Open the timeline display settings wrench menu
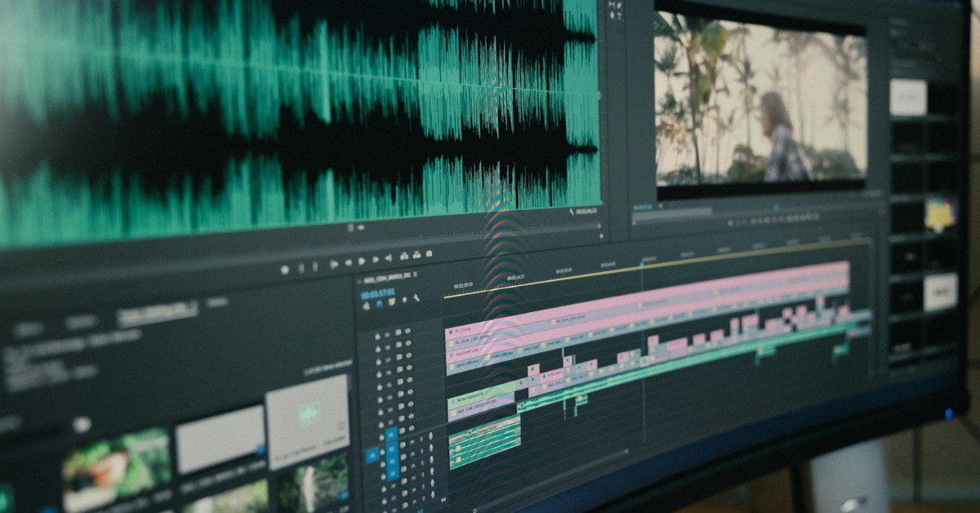980x513 pixels. tap(416, 299)
